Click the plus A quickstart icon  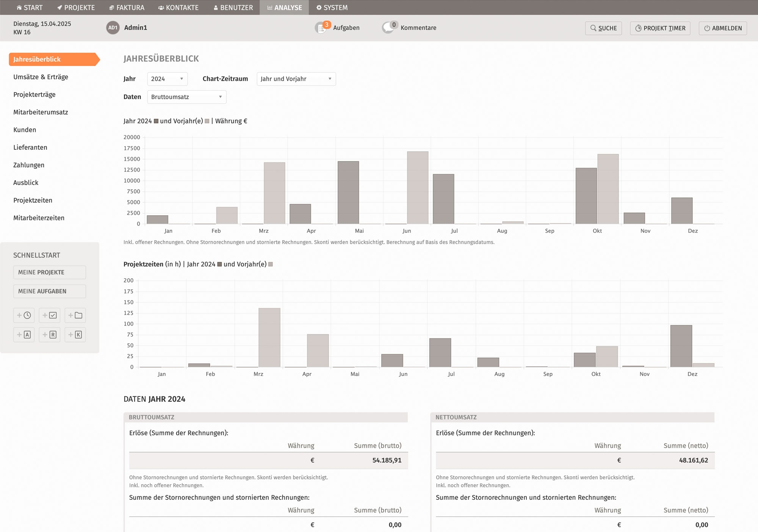[x=24, y=335]
